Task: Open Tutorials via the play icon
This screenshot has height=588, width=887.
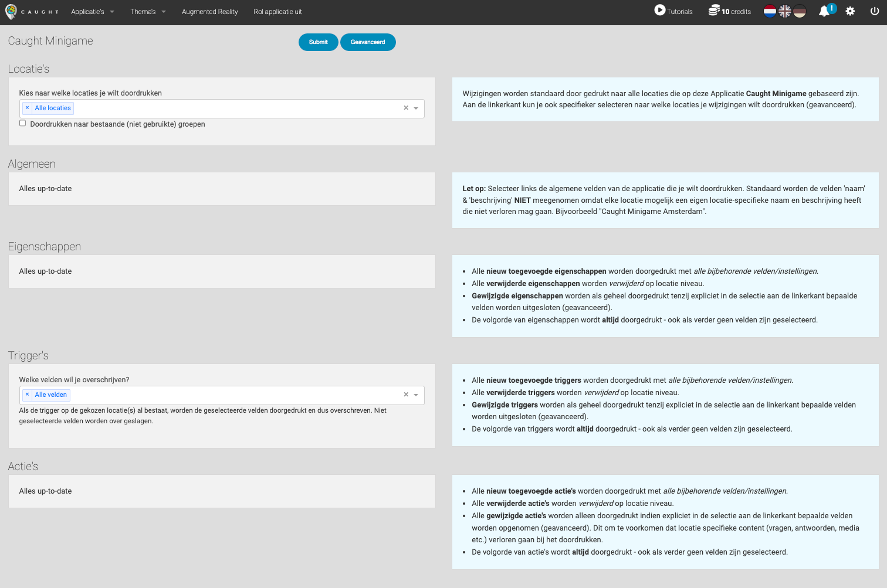Action: (x=660, y=11)
